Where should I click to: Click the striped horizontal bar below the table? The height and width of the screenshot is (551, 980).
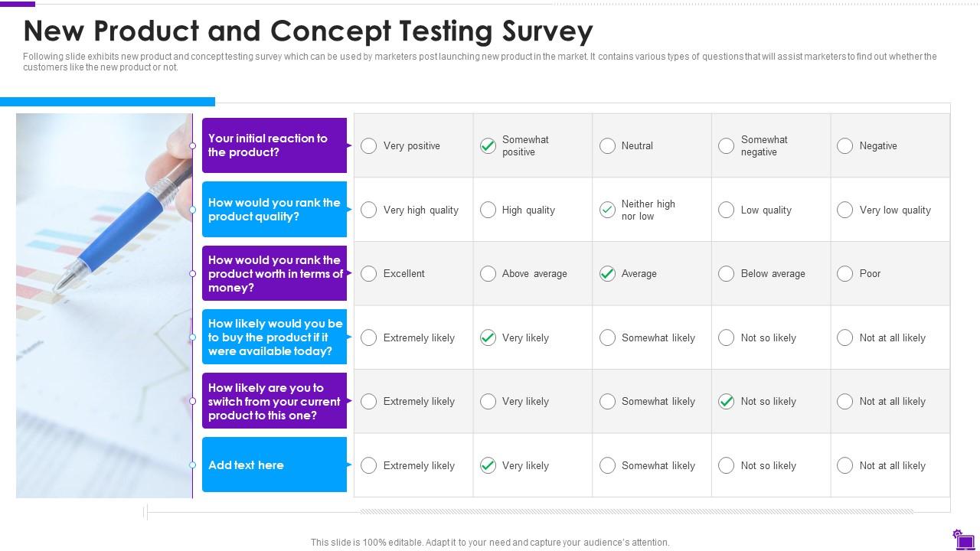(x=636, y=511)
